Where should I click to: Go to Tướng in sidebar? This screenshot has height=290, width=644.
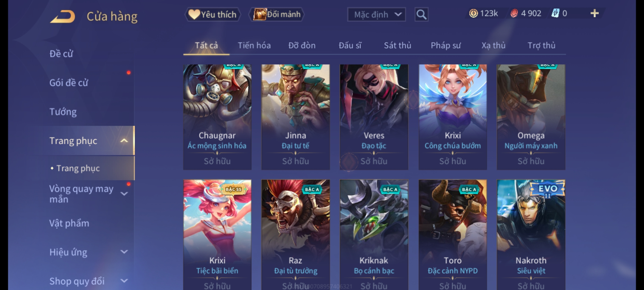click(63, 112)
